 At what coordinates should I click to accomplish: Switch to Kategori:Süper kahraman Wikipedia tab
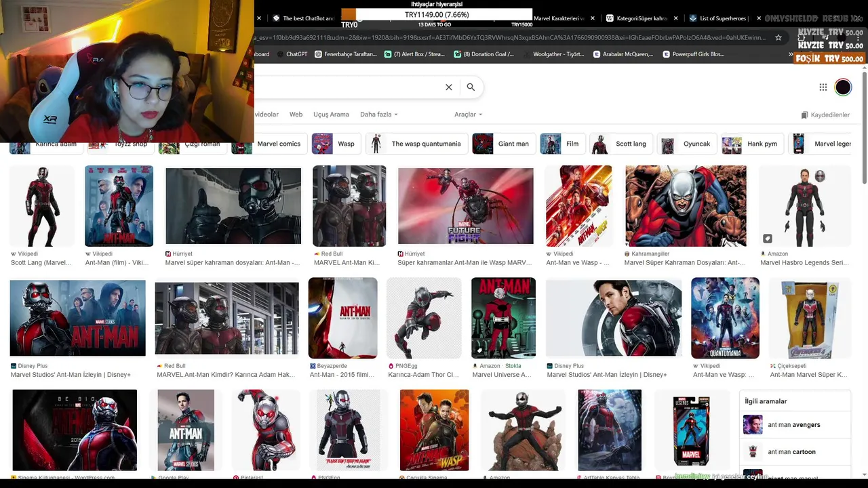pyautogui.click(x=637, y=18)
